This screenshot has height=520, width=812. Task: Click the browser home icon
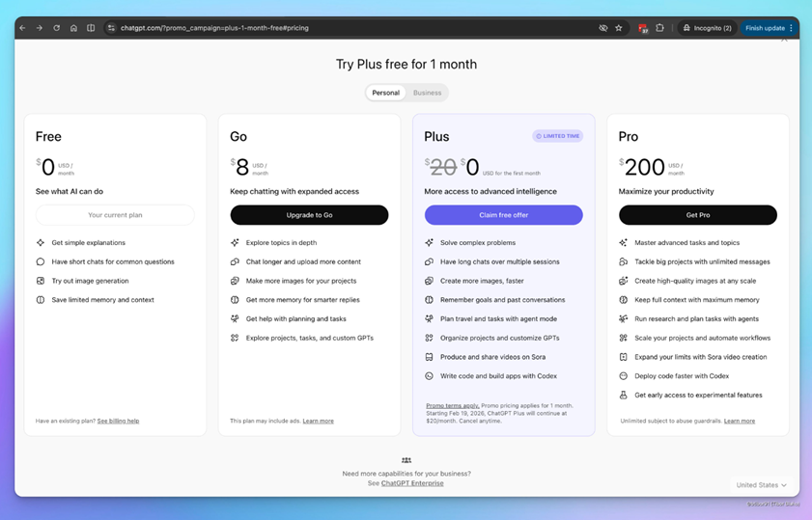[73, 28]
